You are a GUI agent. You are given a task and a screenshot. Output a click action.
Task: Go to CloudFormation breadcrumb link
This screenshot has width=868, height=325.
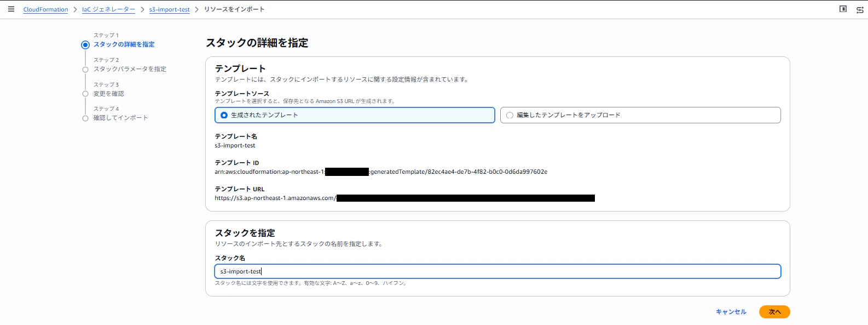(45, 10)
